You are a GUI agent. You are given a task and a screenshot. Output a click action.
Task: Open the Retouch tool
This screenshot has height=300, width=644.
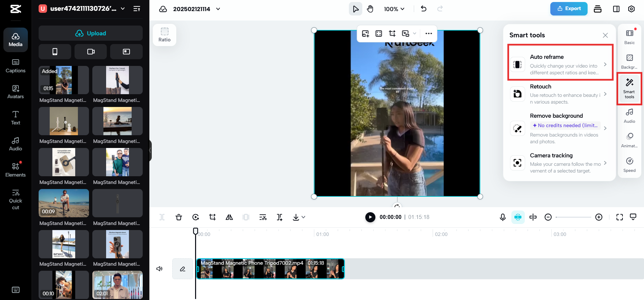pos(559,94)
